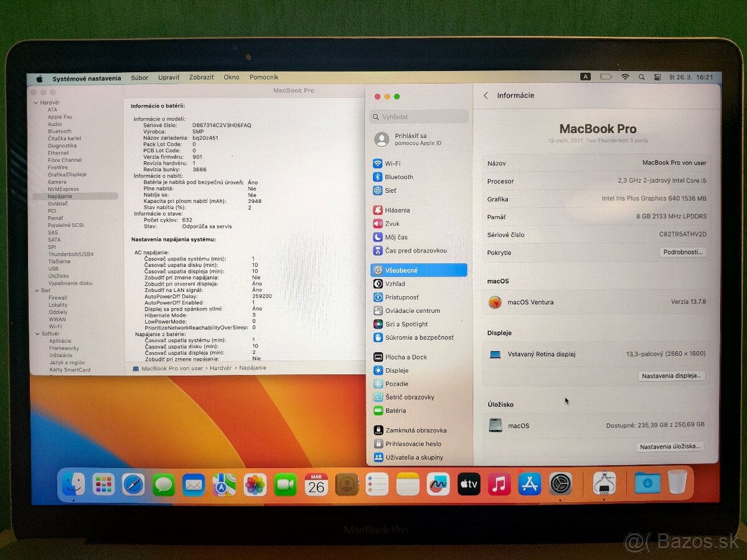This screenshot has width=747, height=560.
Task: Collapse the Hardvér tree section
Action: pos(37,102)
